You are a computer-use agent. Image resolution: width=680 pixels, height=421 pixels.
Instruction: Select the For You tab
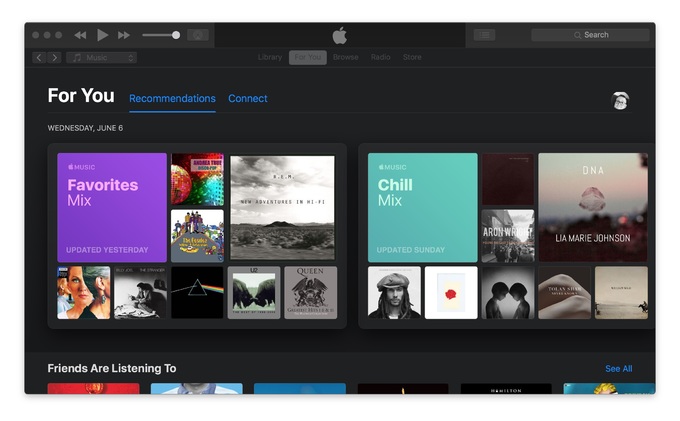coord(308,57)
